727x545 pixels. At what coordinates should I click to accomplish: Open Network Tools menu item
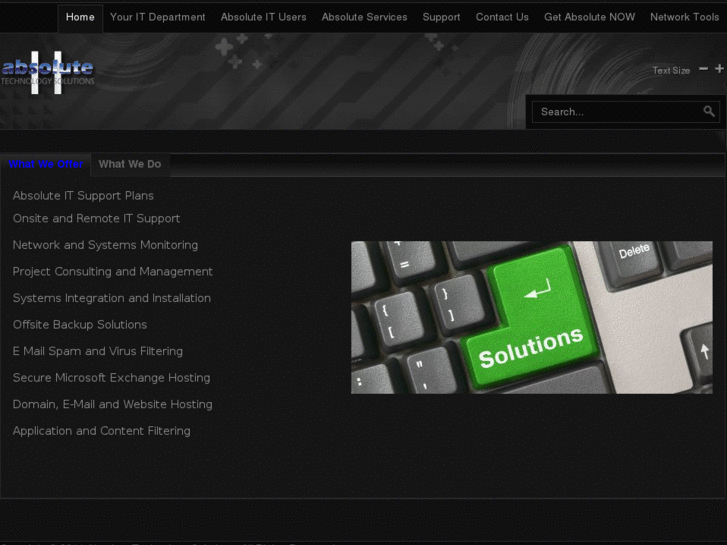(684, 17)
